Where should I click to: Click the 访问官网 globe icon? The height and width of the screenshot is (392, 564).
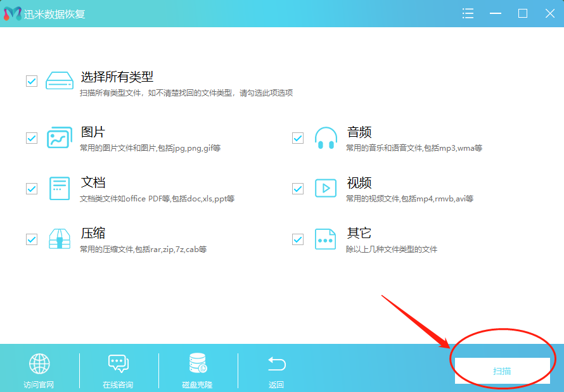[39, 363]
